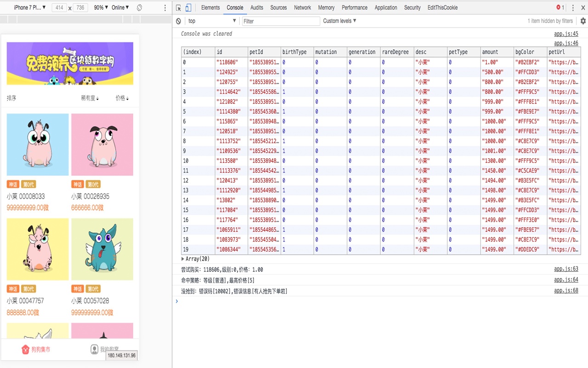588x368 pixels.
Task: Toggle the device toolbar icon
Action: [188, 8]
